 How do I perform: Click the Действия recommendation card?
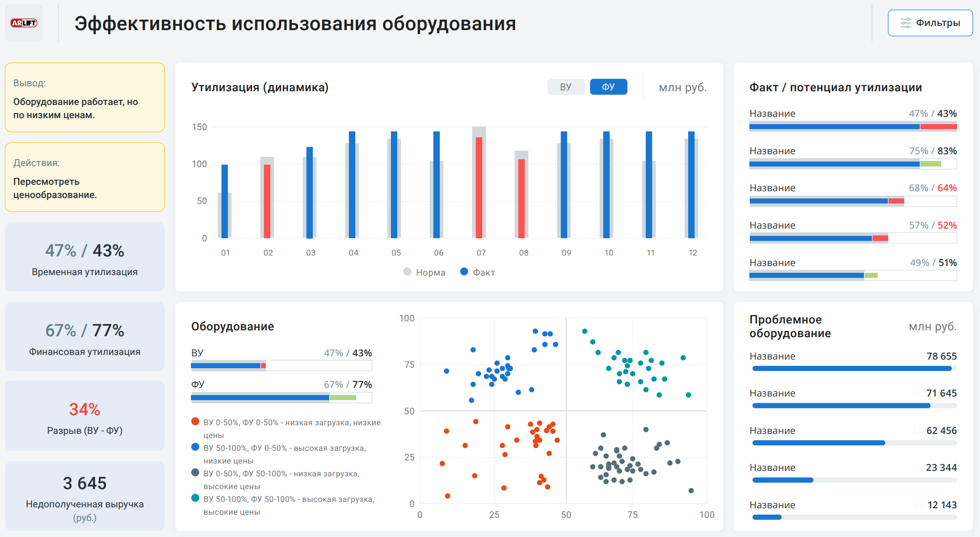(x=85, y=177)
